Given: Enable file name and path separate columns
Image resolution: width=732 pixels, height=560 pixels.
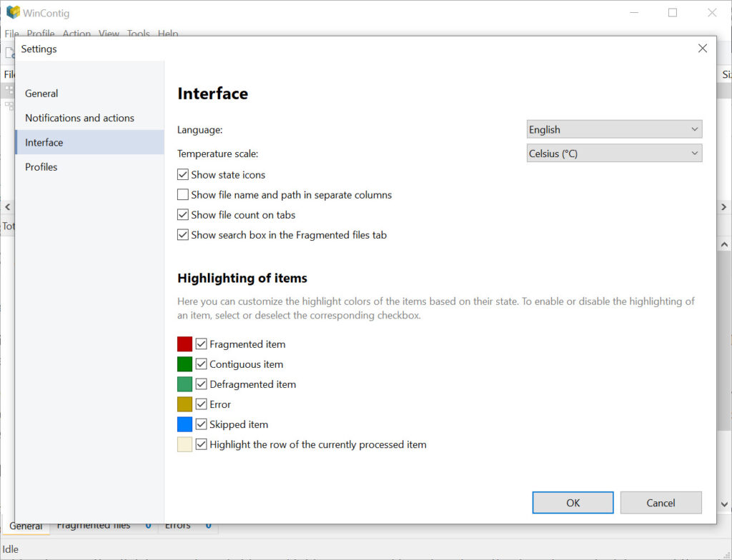Looking at the screenshot, I should (x=182, y=194).
